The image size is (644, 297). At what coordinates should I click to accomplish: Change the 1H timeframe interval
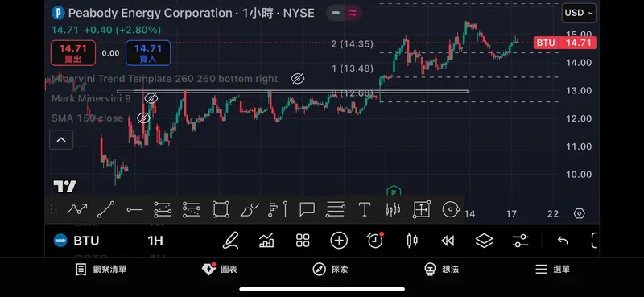[155, 241]
